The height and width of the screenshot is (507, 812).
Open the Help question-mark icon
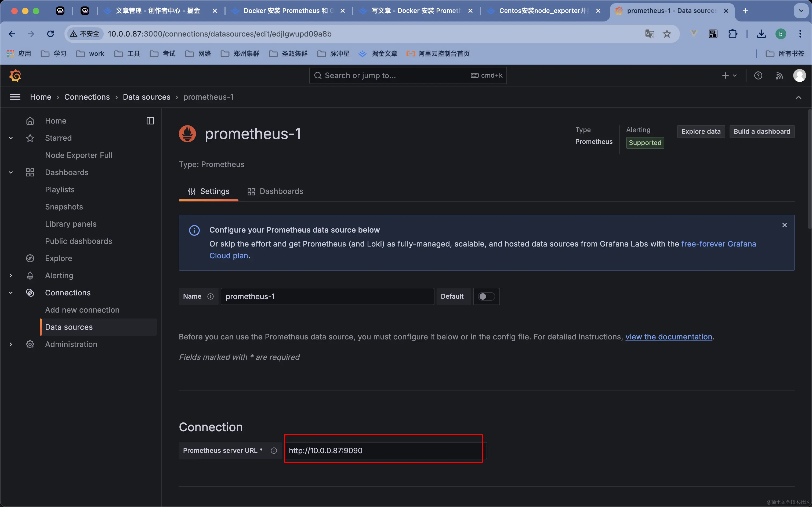(758, 75)
